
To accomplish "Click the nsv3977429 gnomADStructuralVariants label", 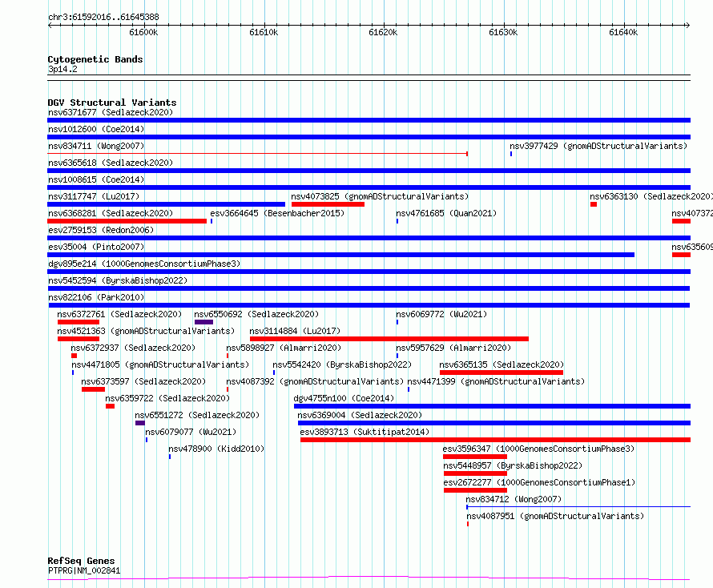I will tap(598, 146).
